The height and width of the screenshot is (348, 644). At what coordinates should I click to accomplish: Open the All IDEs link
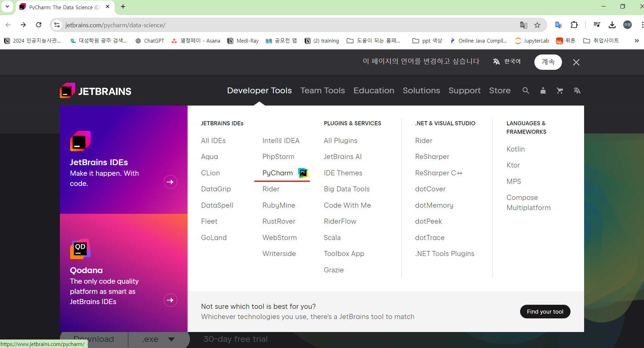(x=213, y=141)
